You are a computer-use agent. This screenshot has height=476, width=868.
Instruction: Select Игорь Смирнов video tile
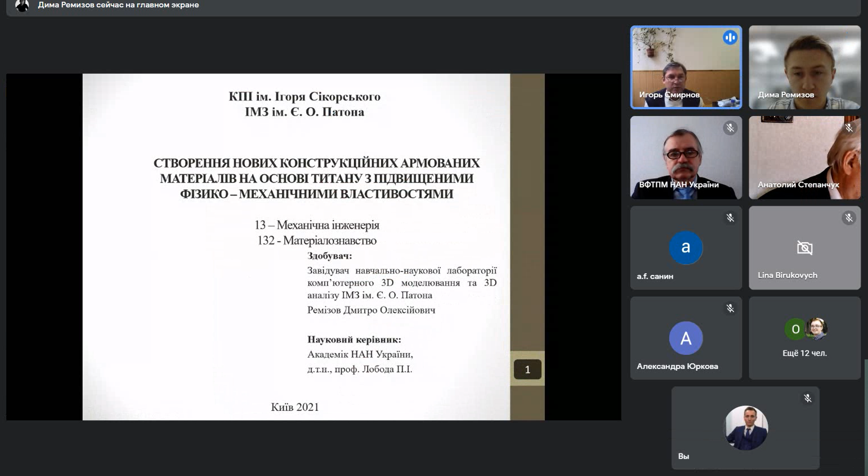click(x=686, y=67)
